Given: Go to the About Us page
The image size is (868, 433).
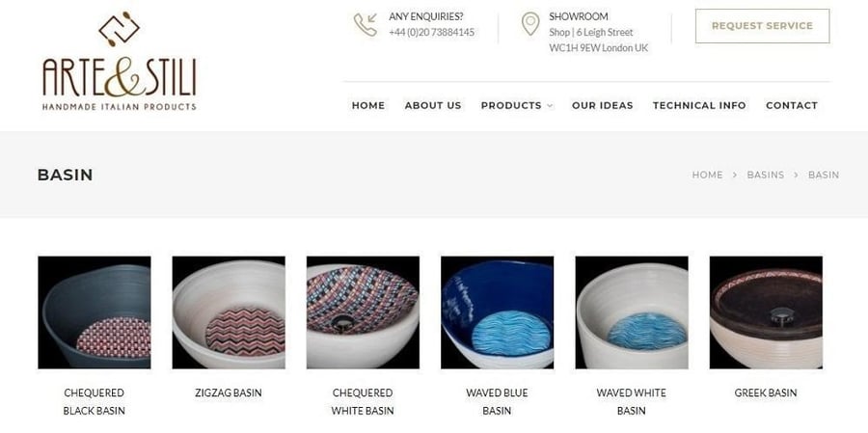Looking at the screenshot, I should [433, 105].
